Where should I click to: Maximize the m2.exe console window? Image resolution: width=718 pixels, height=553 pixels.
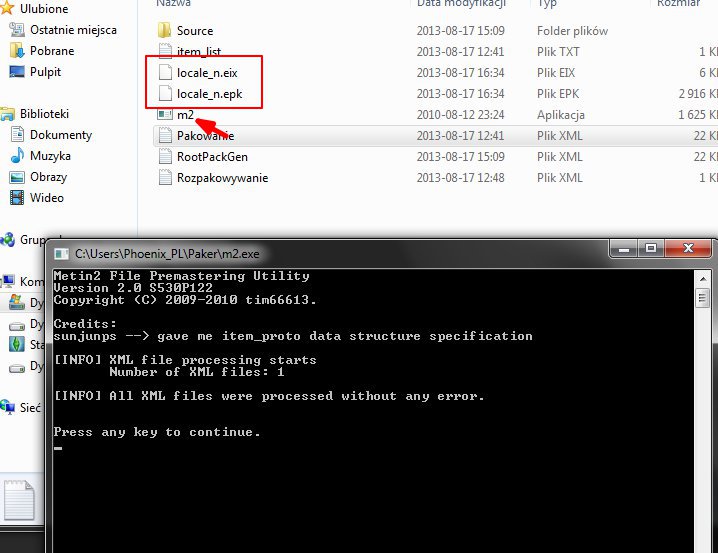650,249
